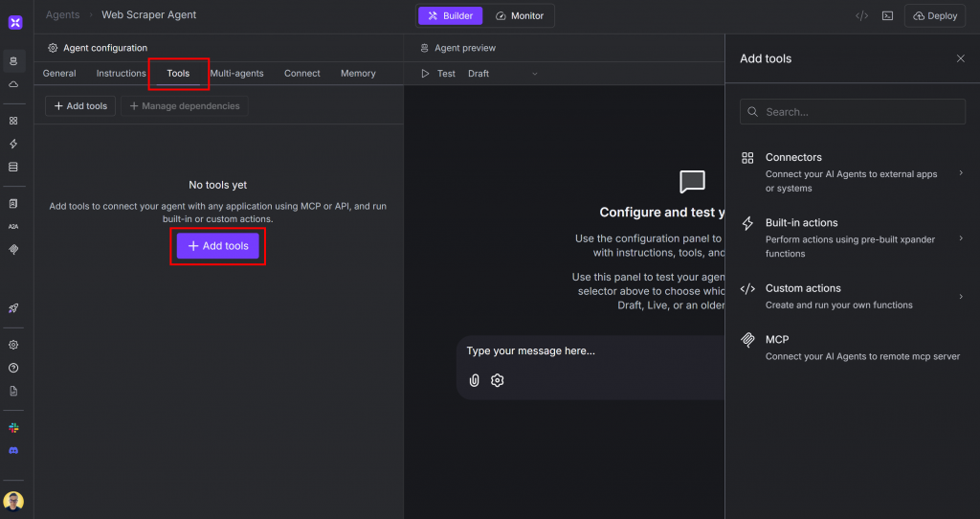Click the purple Add tools button
The image size is (980, 519).
pos(218,246)
